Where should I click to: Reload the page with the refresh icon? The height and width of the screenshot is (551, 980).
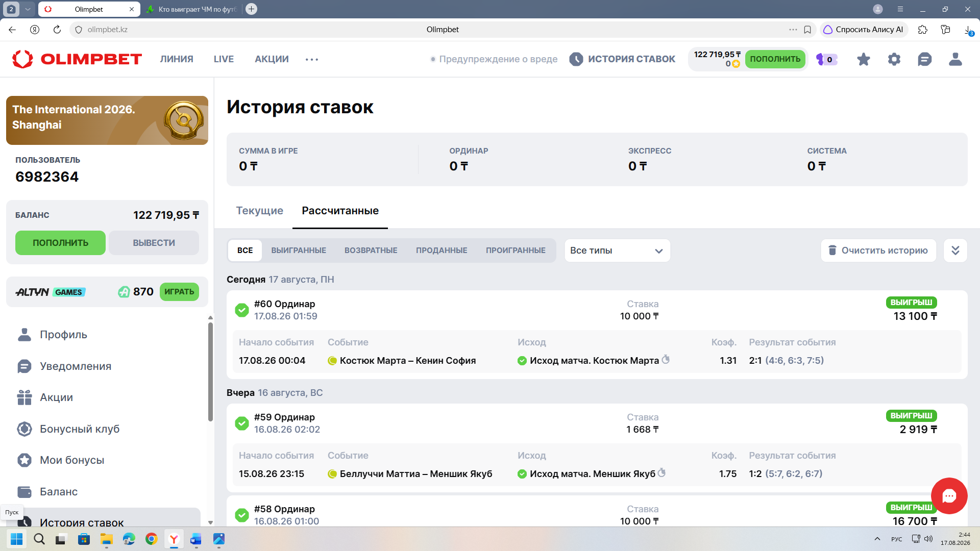(x=57, y=30)
